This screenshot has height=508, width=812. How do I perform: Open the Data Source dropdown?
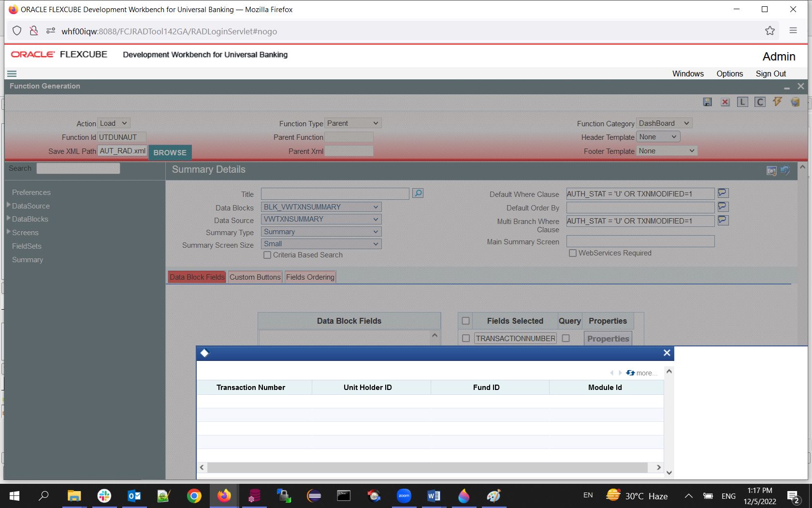tap(321, 219)
